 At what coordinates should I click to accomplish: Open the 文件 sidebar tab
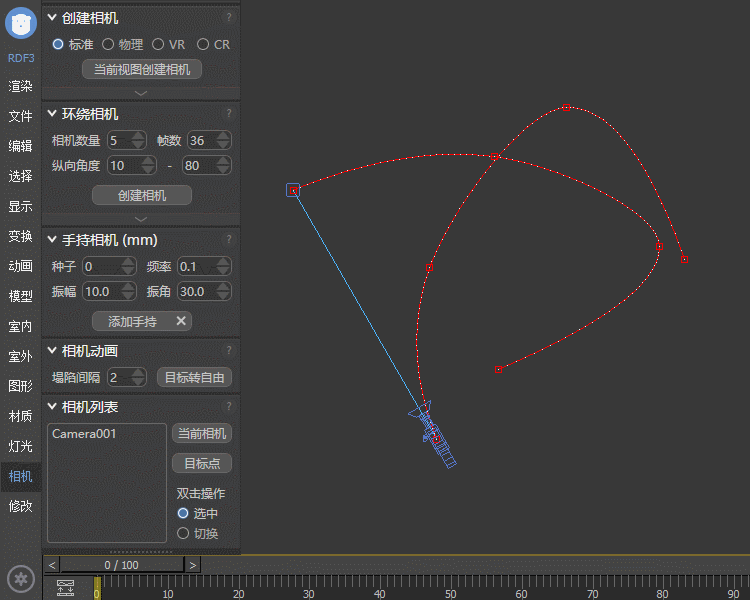21,116
